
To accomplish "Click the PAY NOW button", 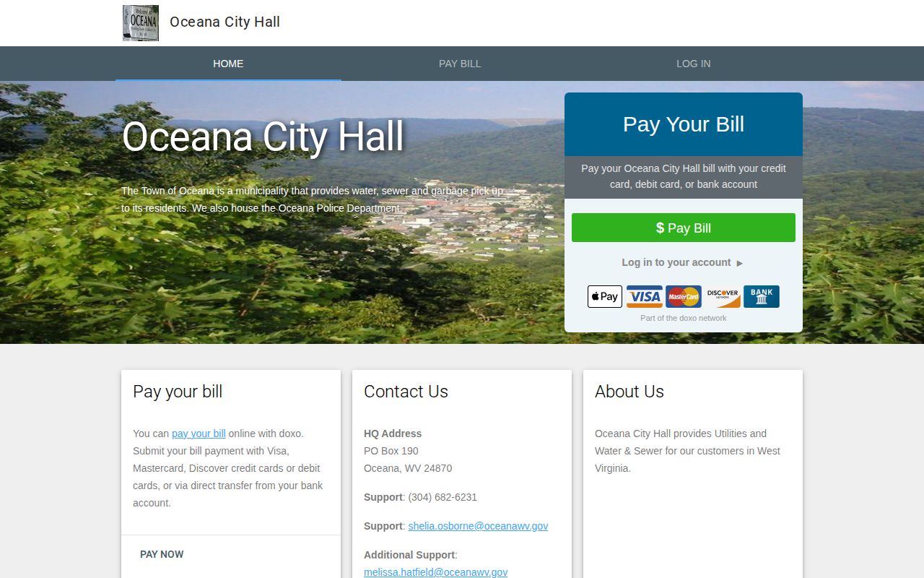I will click(x=162, y=554).
